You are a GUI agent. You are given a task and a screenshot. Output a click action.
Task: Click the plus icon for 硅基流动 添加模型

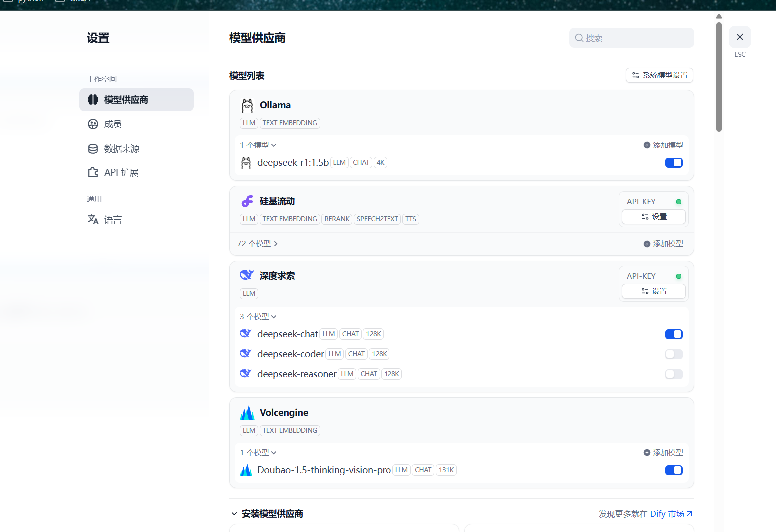click(647, 244)
